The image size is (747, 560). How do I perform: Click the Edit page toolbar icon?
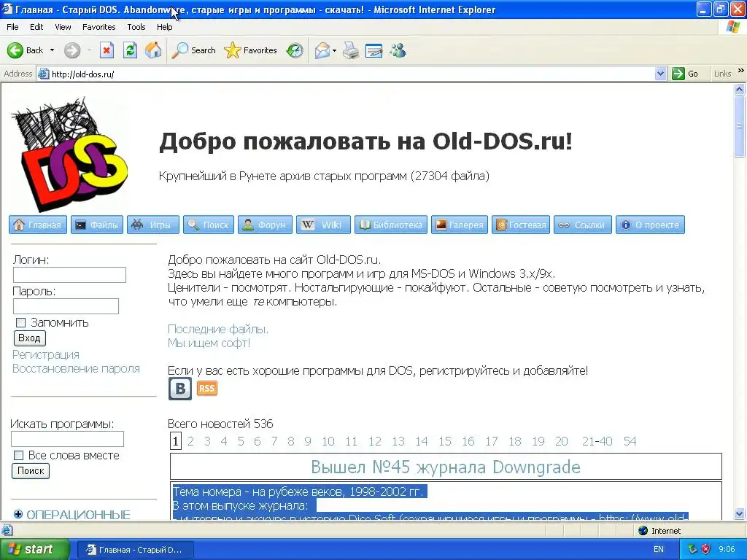pyautogui.click(x=374, y=50)
